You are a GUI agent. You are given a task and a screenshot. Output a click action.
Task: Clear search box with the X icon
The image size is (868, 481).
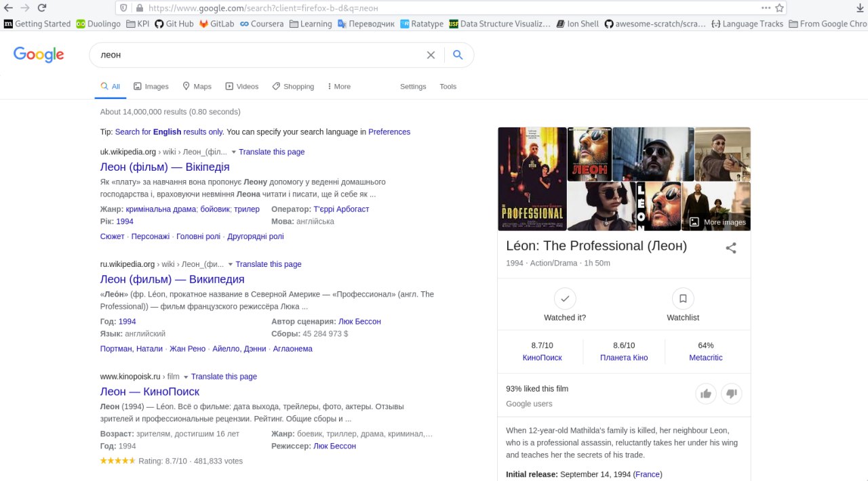pyautogui.click(x=431, y=55)
